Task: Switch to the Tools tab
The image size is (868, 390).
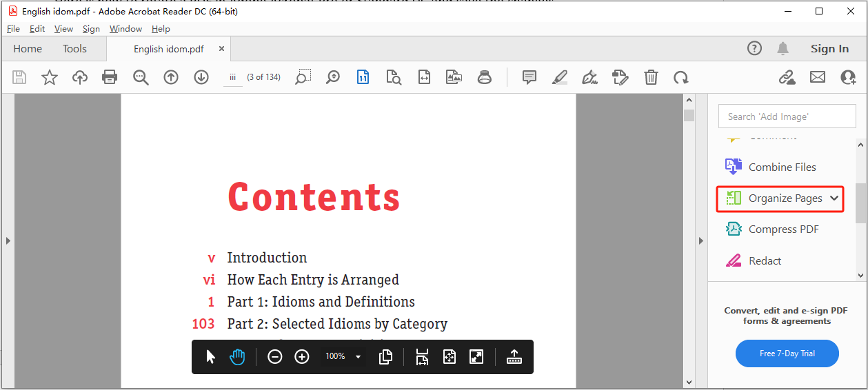Action: (74, 49)
